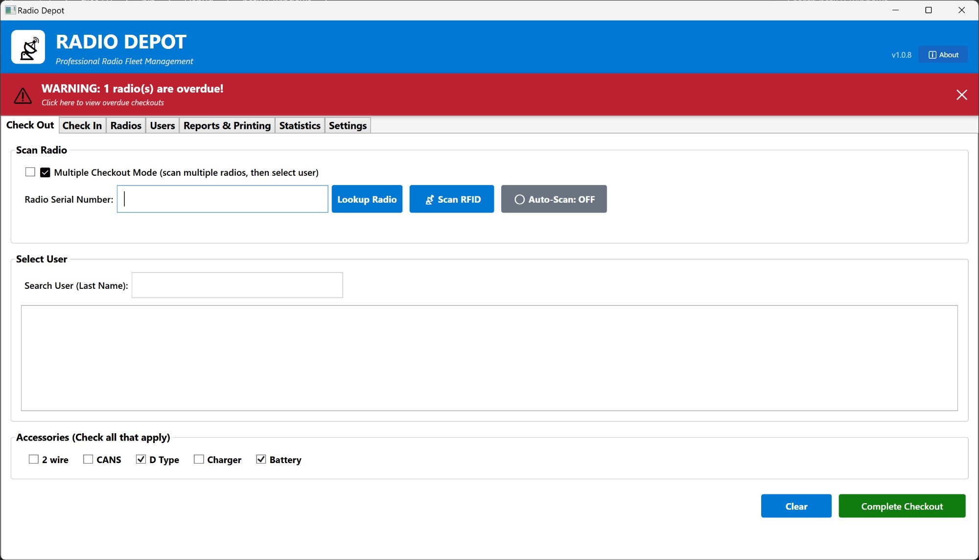Viewport: 979px width, 560px height.
Task: Click the green Complete Checkout button
Action: click(x=902, y=506)
